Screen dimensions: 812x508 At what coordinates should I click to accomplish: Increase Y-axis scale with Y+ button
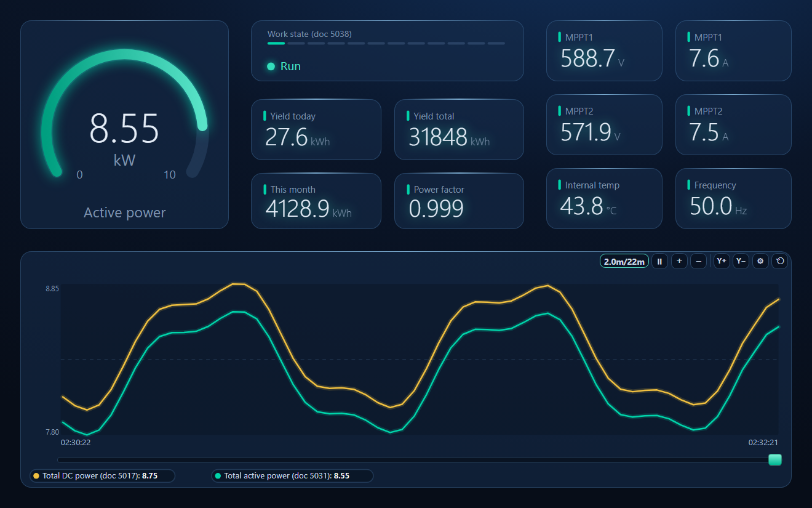coord(722,261)
